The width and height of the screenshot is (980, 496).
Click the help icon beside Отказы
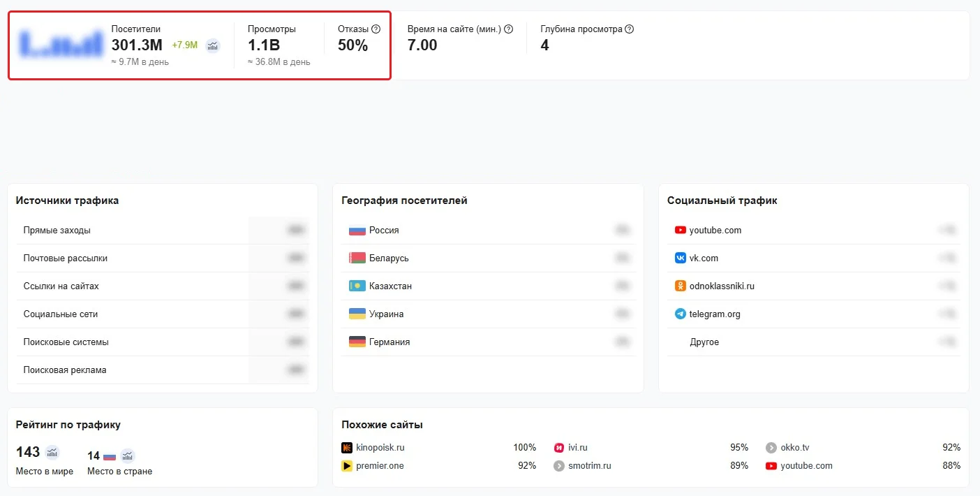pyautogui.click(x=376, y=29)
